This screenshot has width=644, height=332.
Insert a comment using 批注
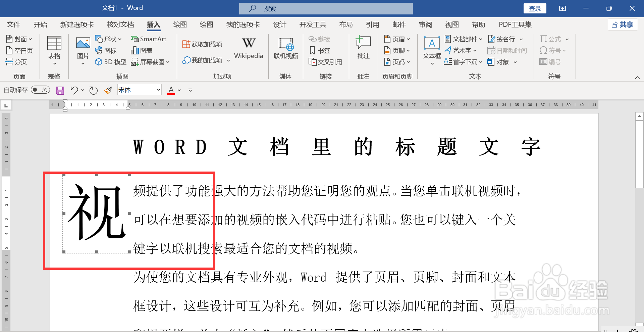[363, 47]
